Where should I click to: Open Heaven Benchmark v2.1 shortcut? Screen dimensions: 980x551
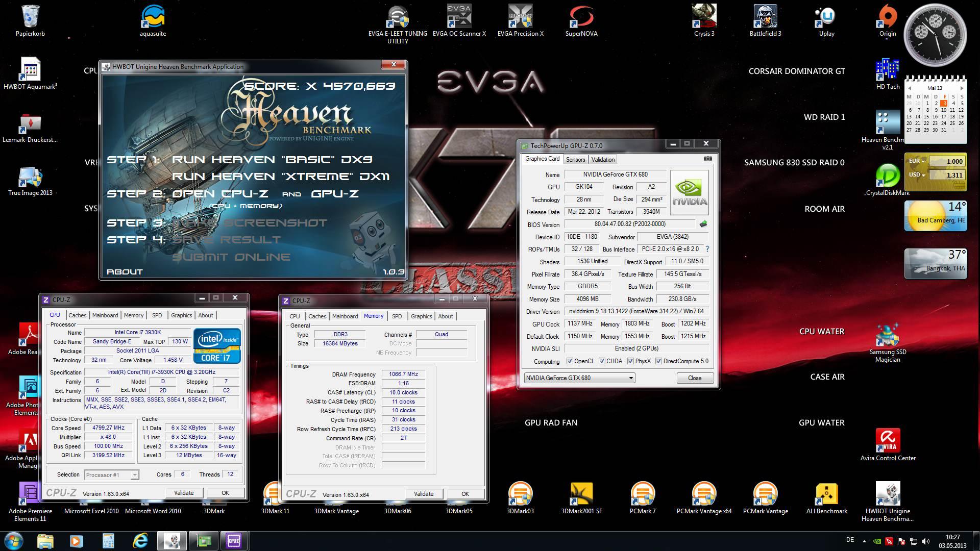click(888, 130)
